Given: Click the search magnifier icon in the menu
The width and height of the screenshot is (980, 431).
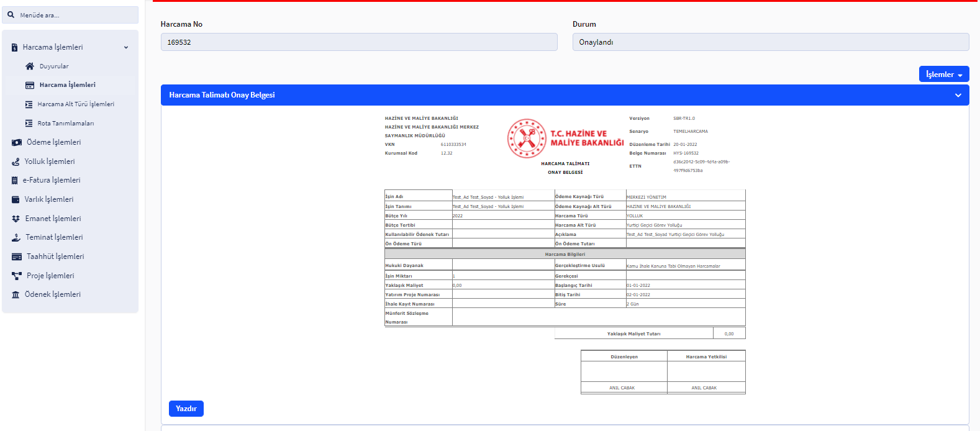Looking at the screenshot, I should (11, 15).
